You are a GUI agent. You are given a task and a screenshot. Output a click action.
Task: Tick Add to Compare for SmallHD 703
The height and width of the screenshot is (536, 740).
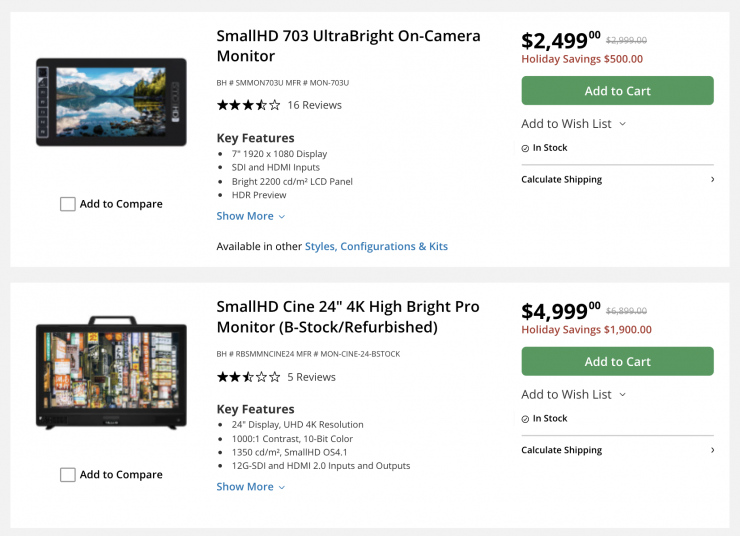[68, 204]
